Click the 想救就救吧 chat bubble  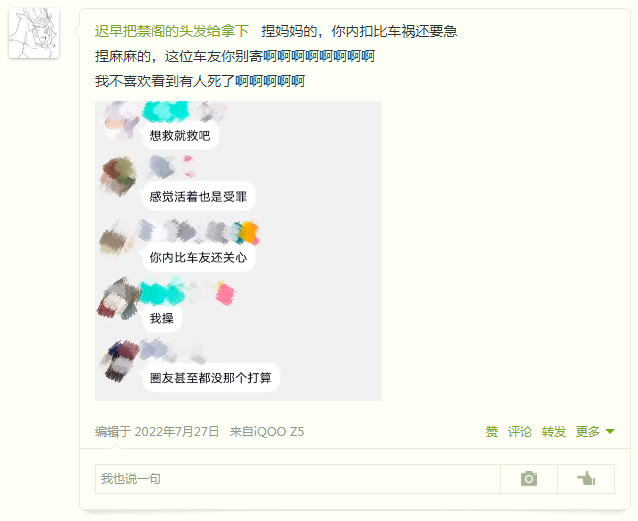(180, 135)
